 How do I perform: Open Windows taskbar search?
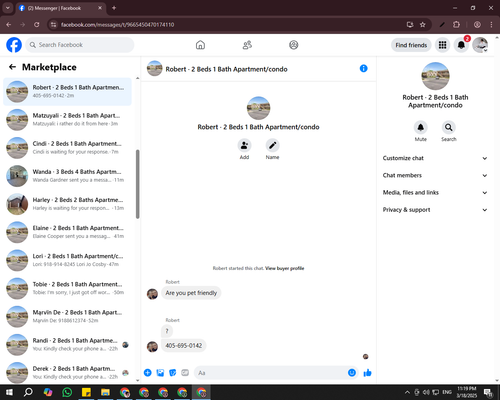click(28, 392)
